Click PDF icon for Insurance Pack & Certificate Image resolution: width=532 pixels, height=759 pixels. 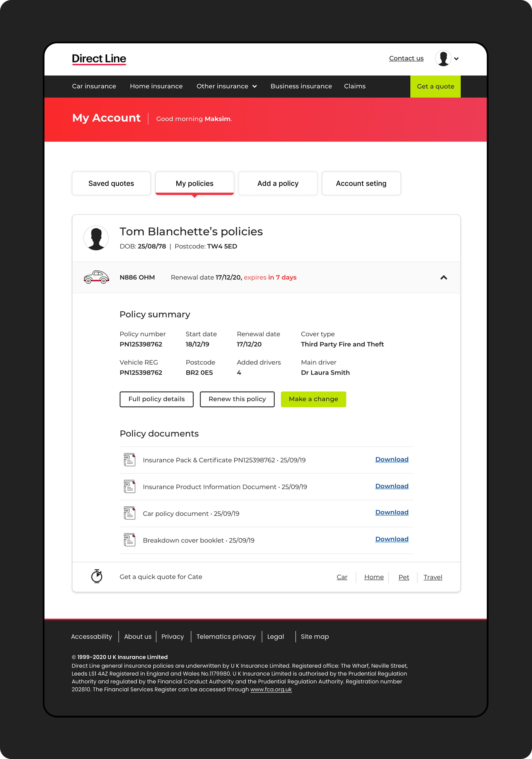tap(129, 460)
